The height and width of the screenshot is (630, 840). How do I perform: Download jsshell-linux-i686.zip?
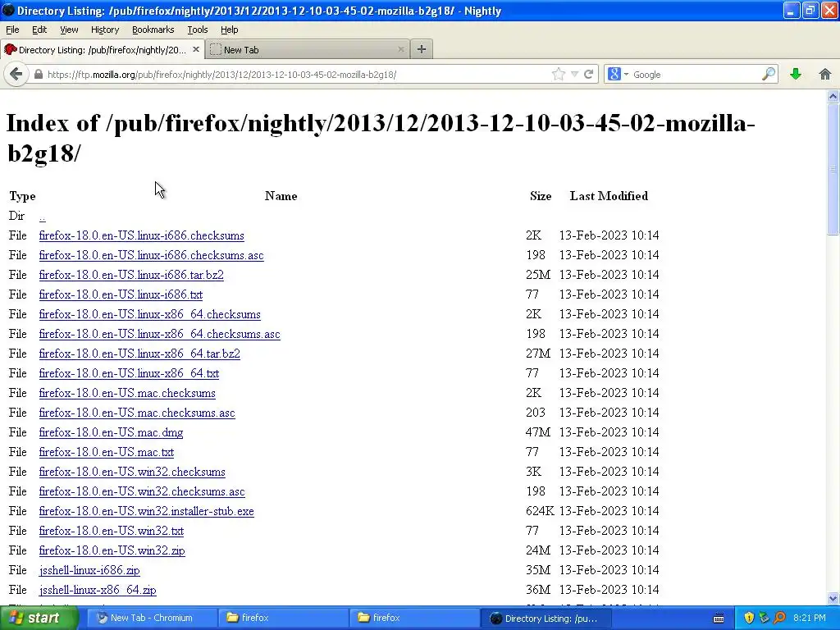click(x=89, y=571)
